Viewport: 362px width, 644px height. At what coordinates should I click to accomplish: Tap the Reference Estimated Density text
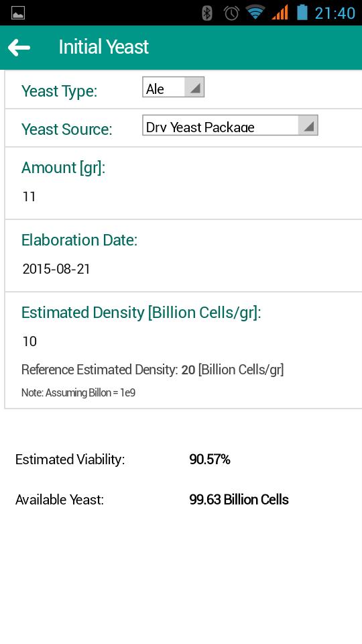pyautogui.click(x=153, y=370)
